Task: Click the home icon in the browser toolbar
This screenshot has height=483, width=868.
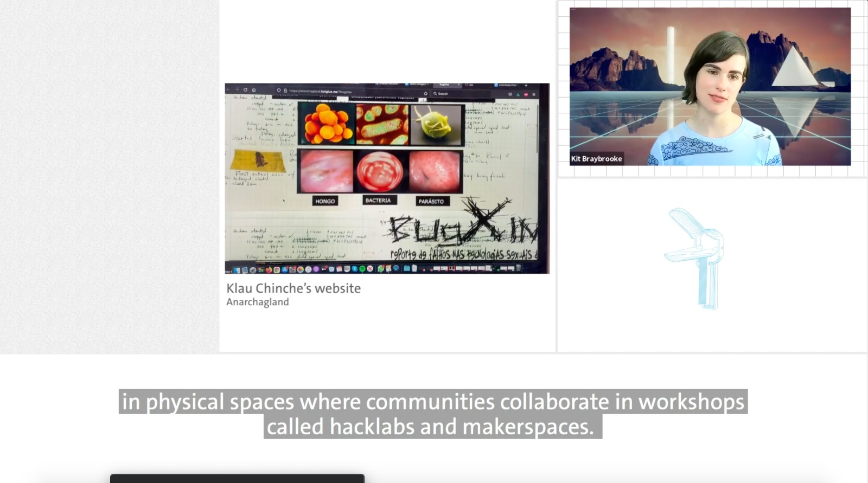Action: click(x=254, y=89)
